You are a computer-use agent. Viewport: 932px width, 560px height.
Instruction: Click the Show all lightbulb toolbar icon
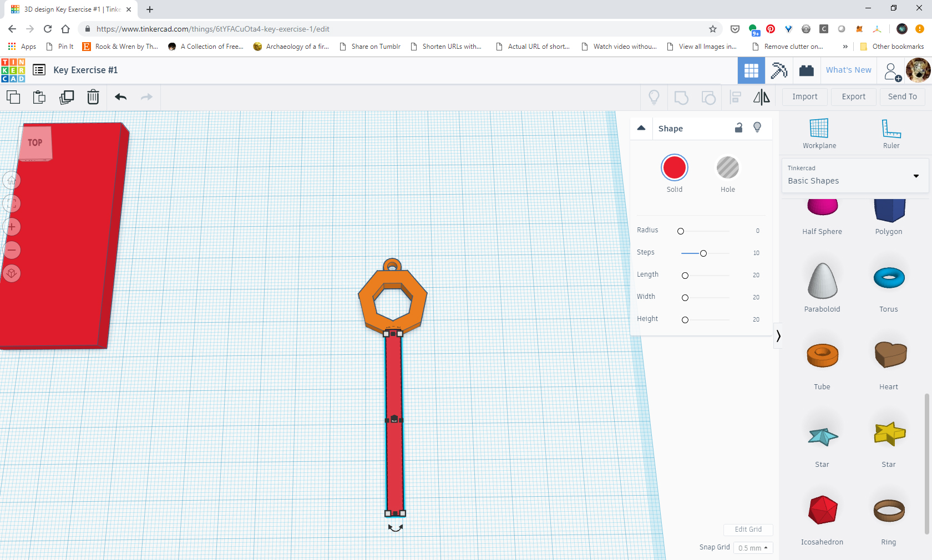pos(654,97)
